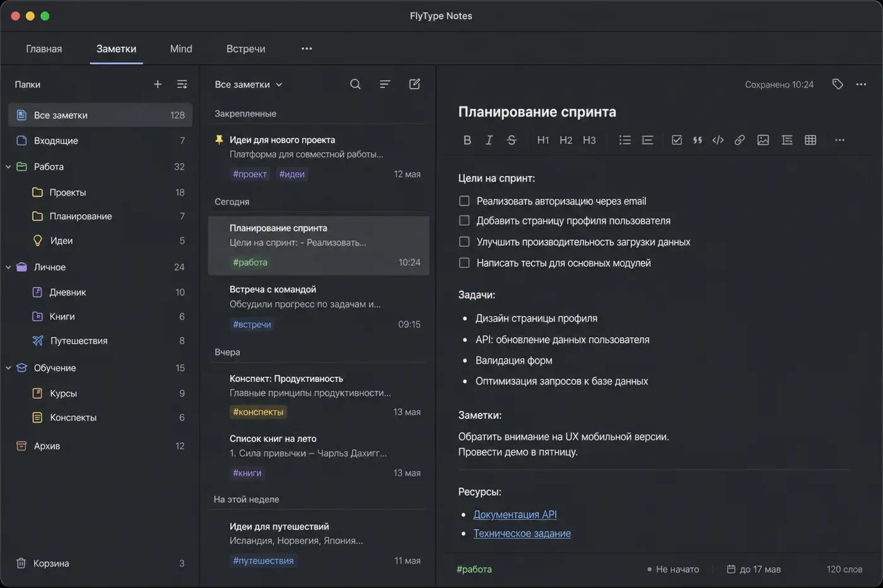Edit the note title 'Планирование спринта'

[537, 112]
